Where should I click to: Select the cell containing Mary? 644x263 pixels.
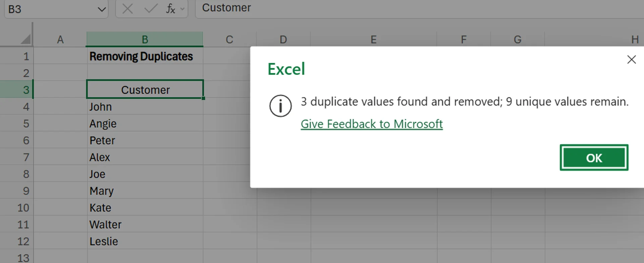click(x=145, y=190)
